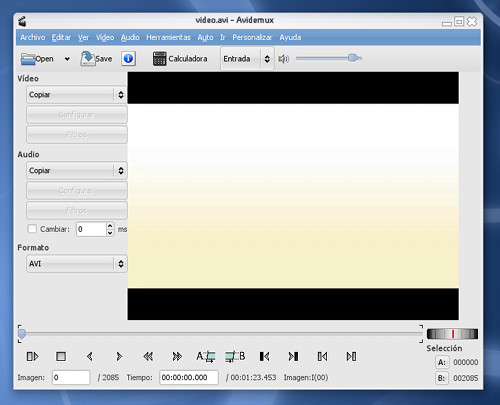Click the Tiempo timecode field
The height and width of the screenshot is (405, 500).
pos(189,377)
